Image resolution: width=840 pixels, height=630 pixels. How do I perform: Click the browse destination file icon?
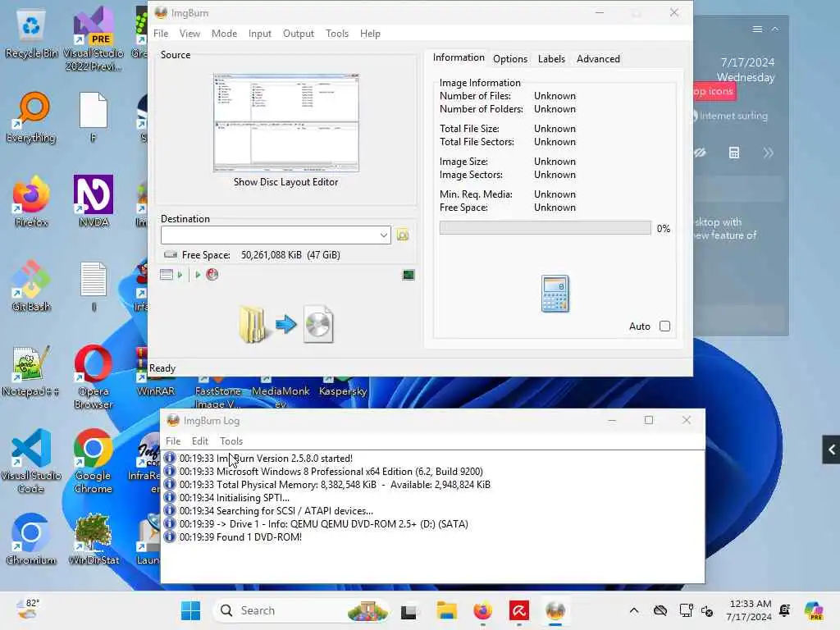(x=403, y=235)
